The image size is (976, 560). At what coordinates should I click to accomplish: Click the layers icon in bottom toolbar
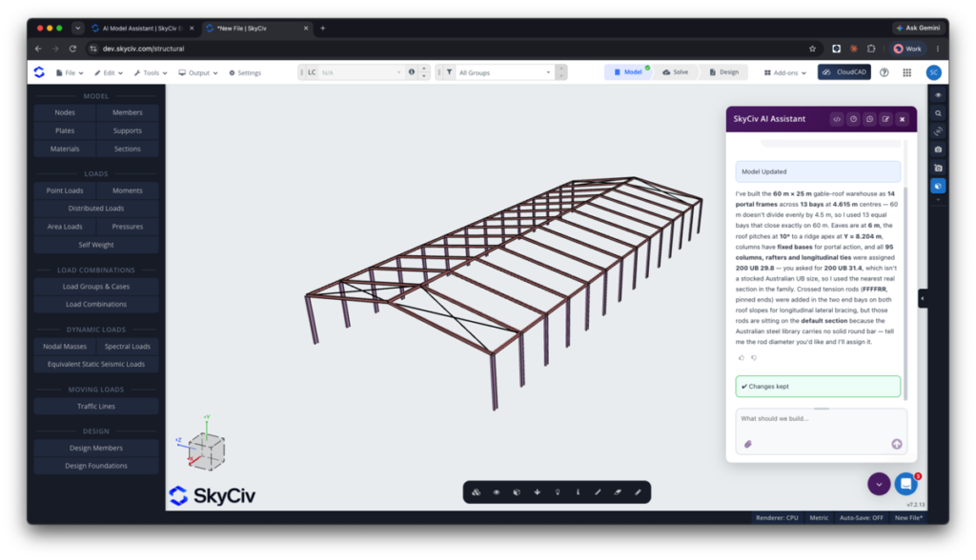(x=477, y=492)
